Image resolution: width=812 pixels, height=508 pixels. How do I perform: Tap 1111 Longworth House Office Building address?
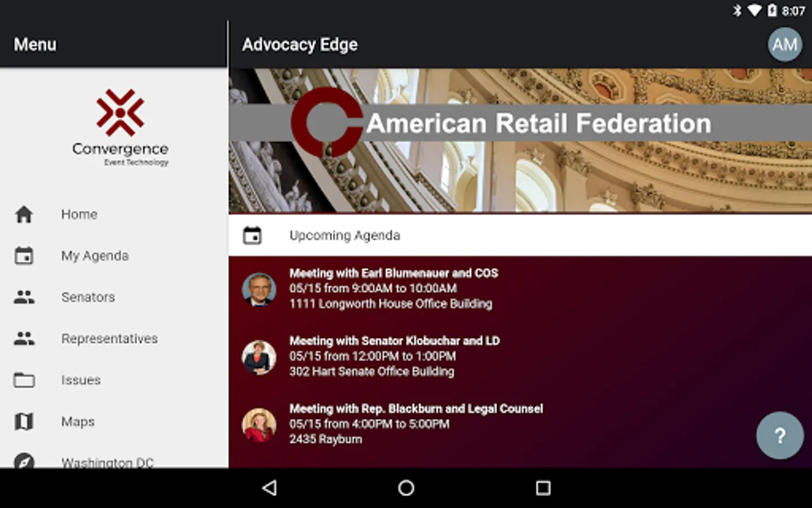tap(390, 304)
